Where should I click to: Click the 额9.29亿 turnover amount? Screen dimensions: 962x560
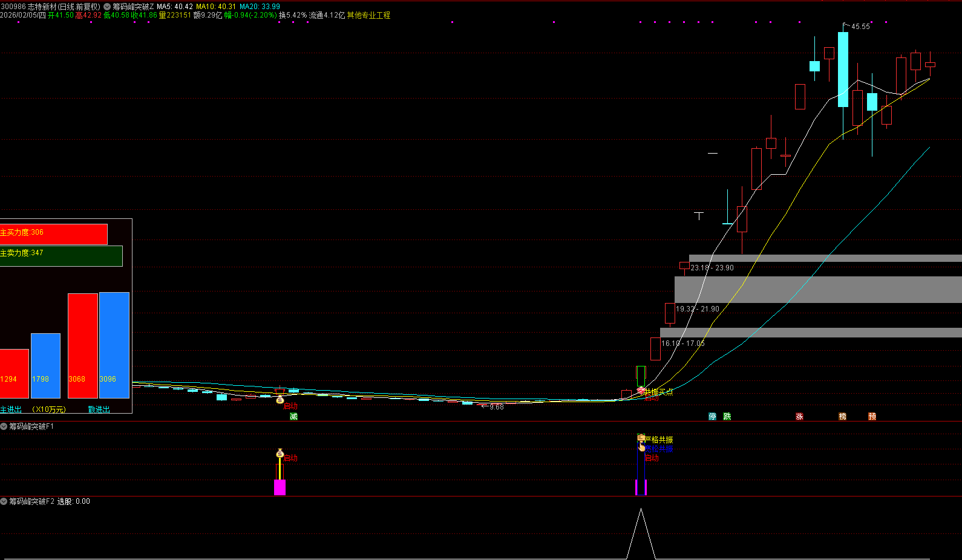point(208,15)
